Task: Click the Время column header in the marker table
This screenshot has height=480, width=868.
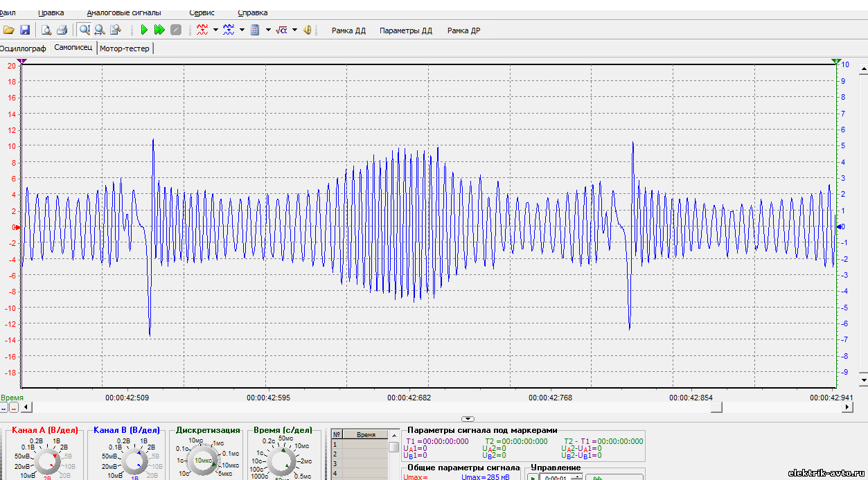Action: (366, 434)
